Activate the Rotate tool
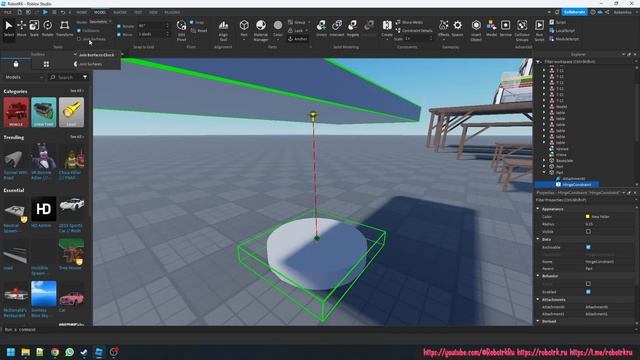Viewport: 640px width, 360px height. 48,29
